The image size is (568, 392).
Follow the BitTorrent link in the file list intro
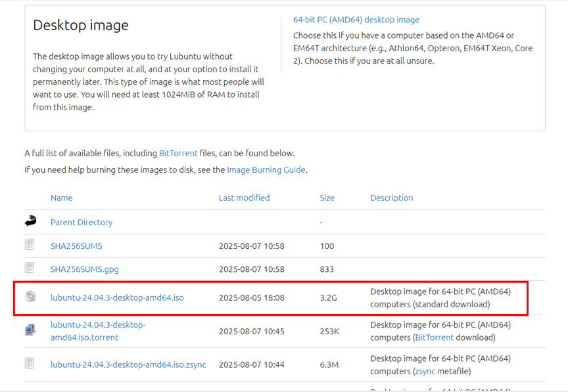[x=178, y=153]
